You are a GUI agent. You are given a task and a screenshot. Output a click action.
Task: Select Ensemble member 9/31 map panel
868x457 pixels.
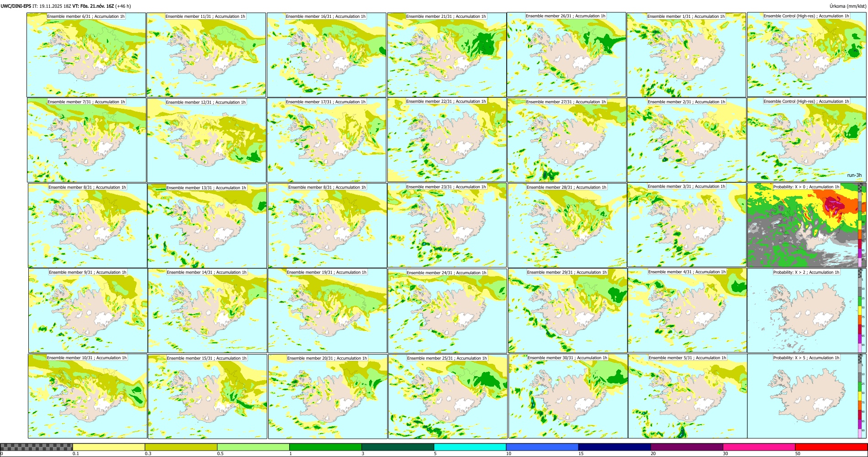pyautogui.click(x=88, y=310)
